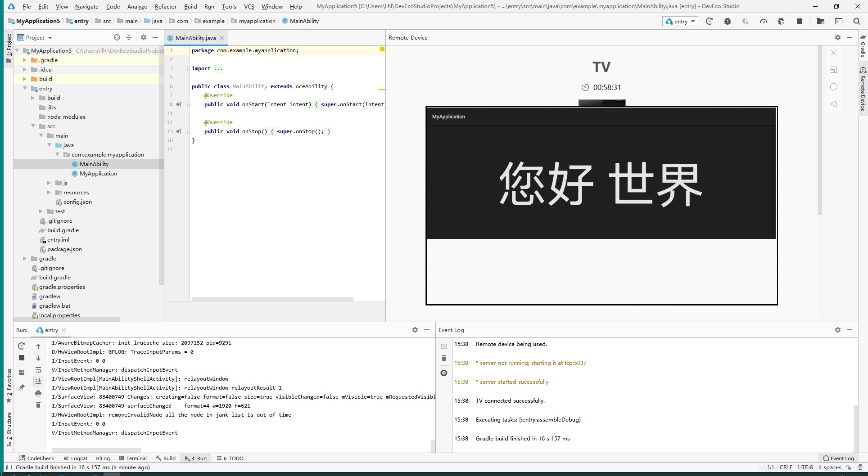The image size is (868, 476).
Task: Toggle scroll to end in Run console
Action: point(38,382)
